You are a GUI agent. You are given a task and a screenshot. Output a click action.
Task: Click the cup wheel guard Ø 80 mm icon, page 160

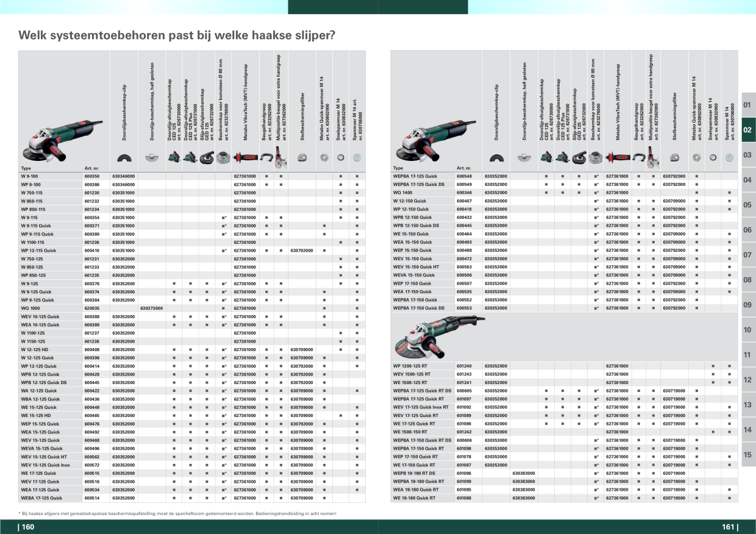pyautogui.click(x=224, y=157)
